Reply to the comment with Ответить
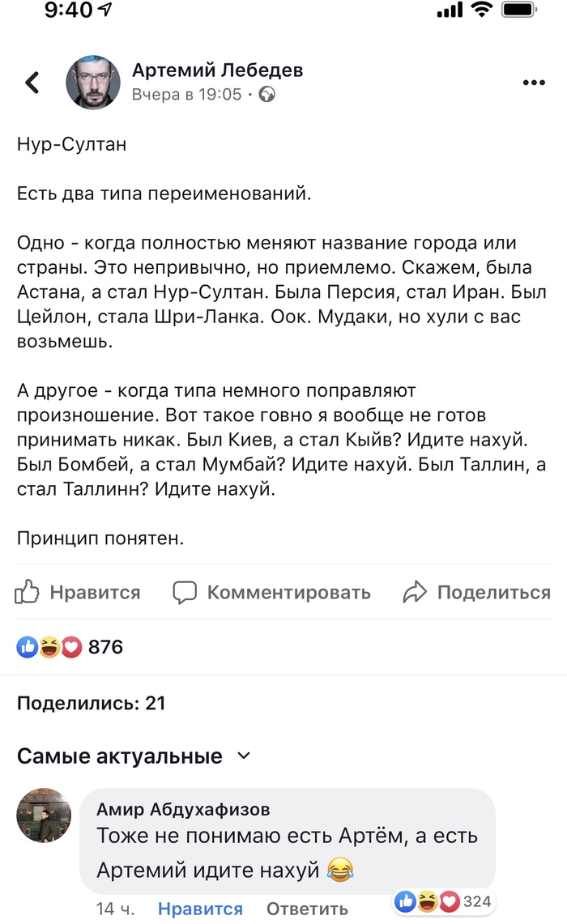The image size is (567, 924). point(307,909)
